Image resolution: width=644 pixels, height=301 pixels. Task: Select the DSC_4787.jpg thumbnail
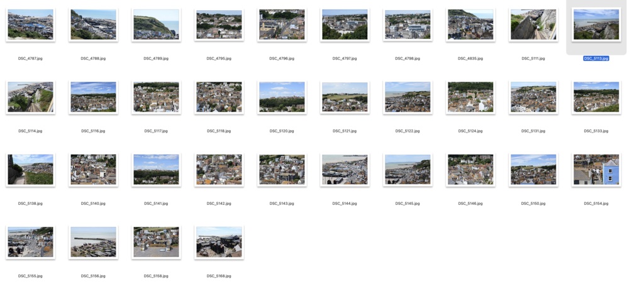tap(30, 25)
